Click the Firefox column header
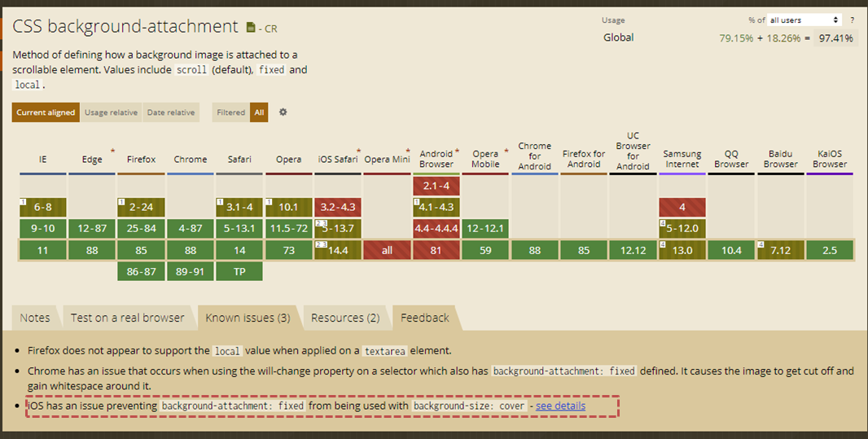Viewport: 868px width, 439px height. click(x=141, y=160)
